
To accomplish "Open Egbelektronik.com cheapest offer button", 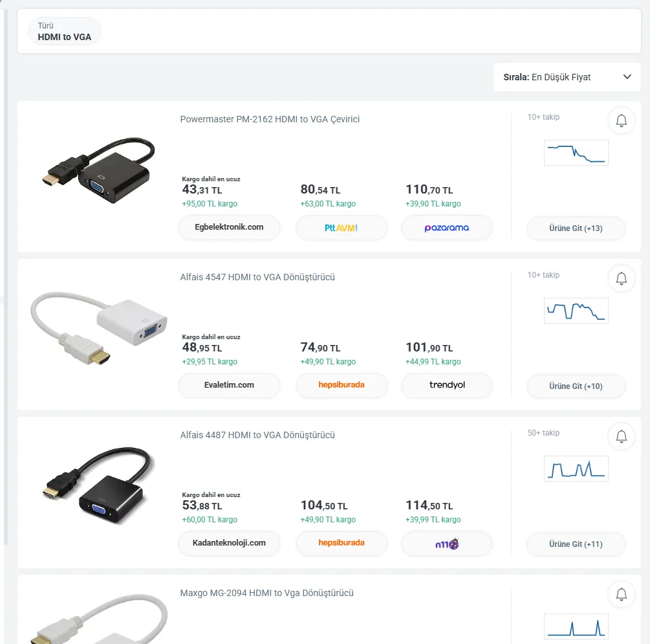I will point(229,228).
